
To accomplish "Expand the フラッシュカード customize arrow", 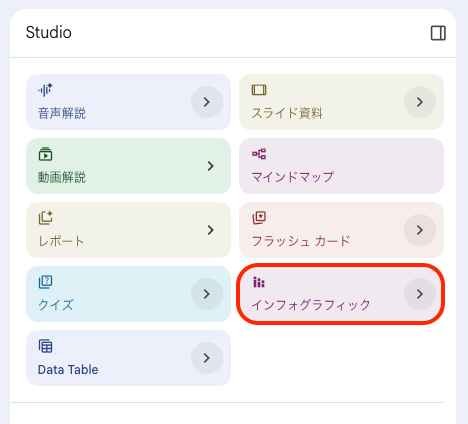I will [x=420, y=230].
